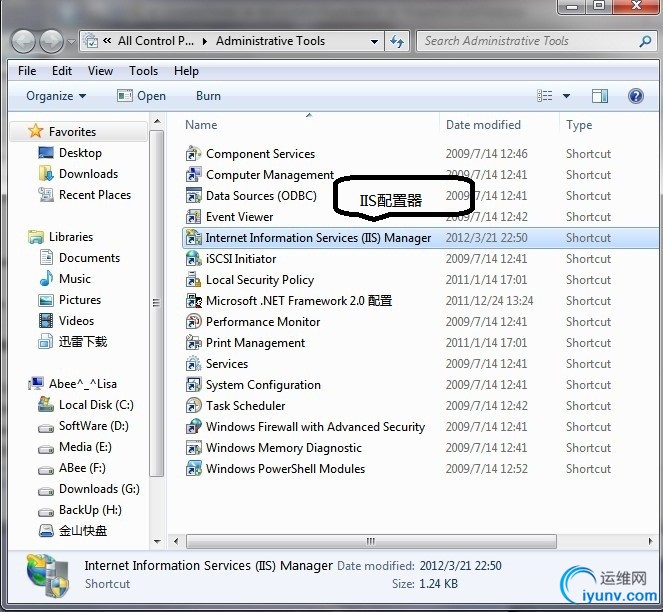Open the Organize dropdown menu
The width and height of the screenshot is (663, 612).
(56, 96)
